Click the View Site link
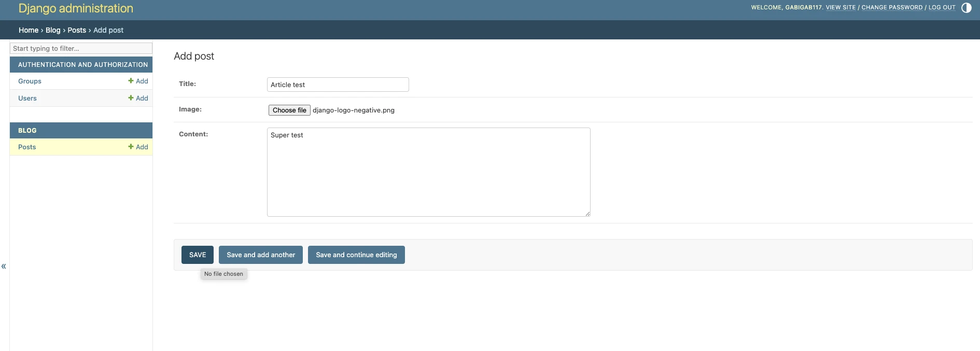The image size is (980, 351). click(841, 8)
